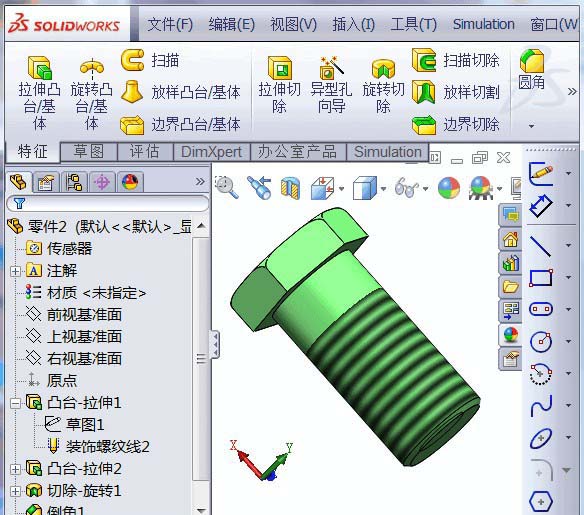Select the Ellipse sketch tool
Screen dimensions: 584x515
click(x=541, y=438)
